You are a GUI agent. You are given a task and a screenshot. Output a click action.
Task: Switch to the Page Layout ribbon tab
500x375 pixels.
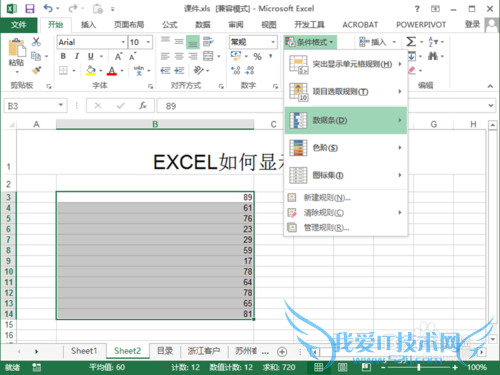pos(129,25)
